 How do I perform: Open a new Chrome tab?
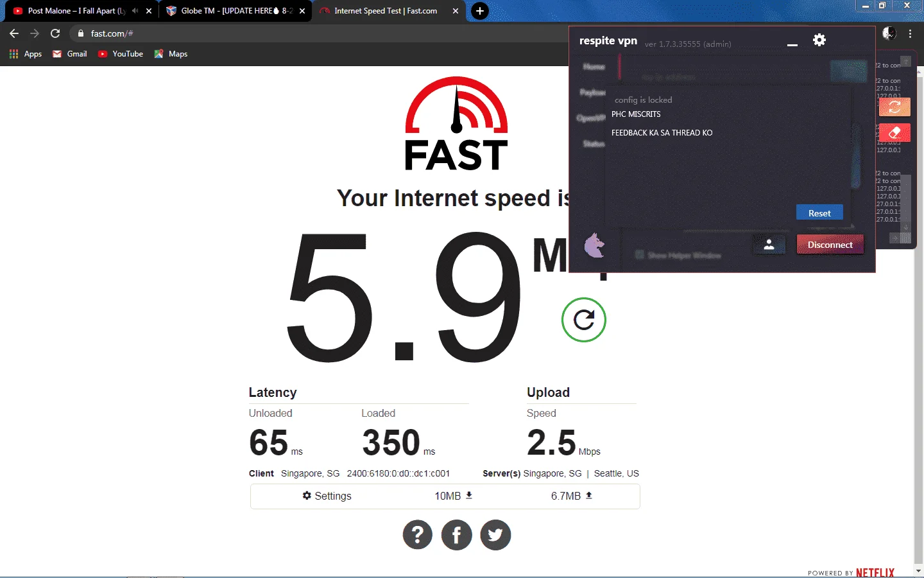(x=479, y=11)
